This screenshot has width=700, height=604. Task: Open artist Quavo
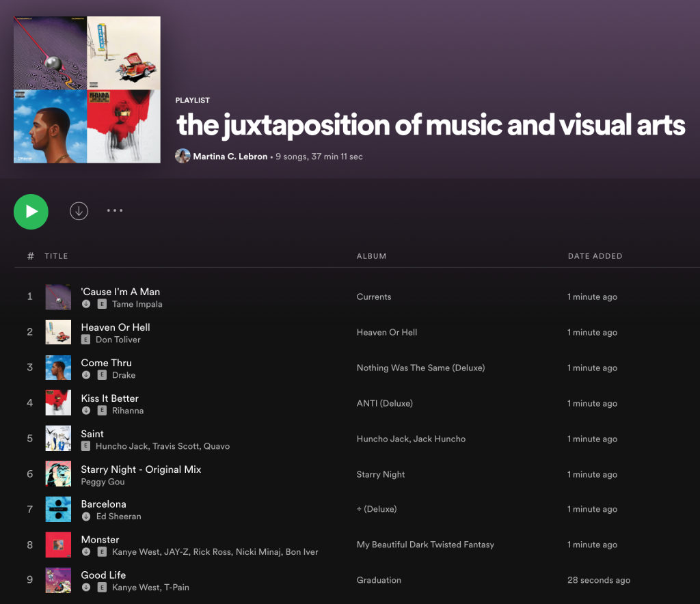(217, 446)
